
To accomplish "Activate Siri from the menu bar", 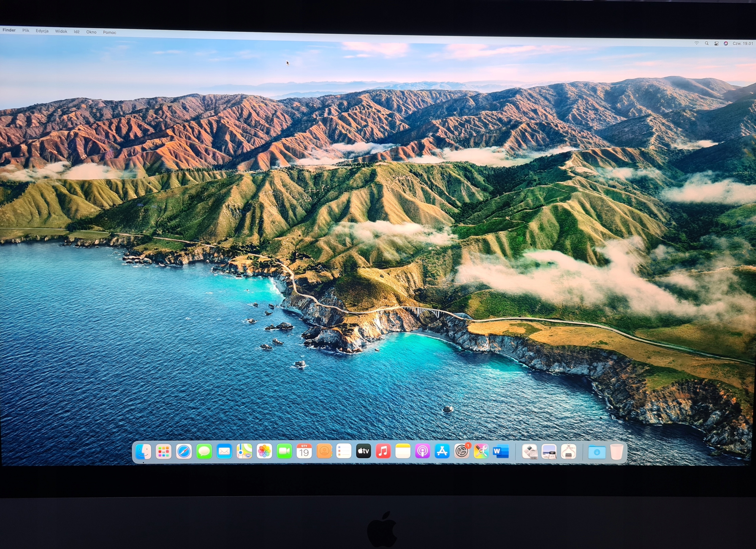I will 726,43.
